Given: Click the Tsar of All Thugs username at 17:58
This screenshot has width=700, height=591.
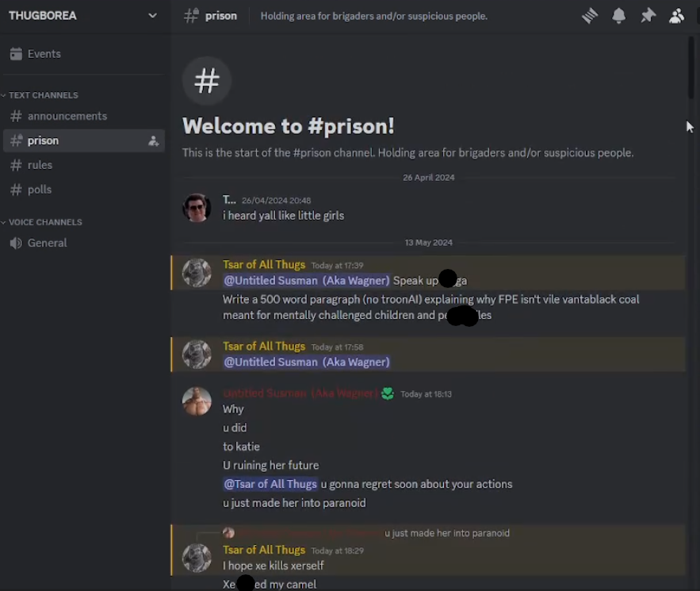Looking at the screenshot, I should 264,346.
